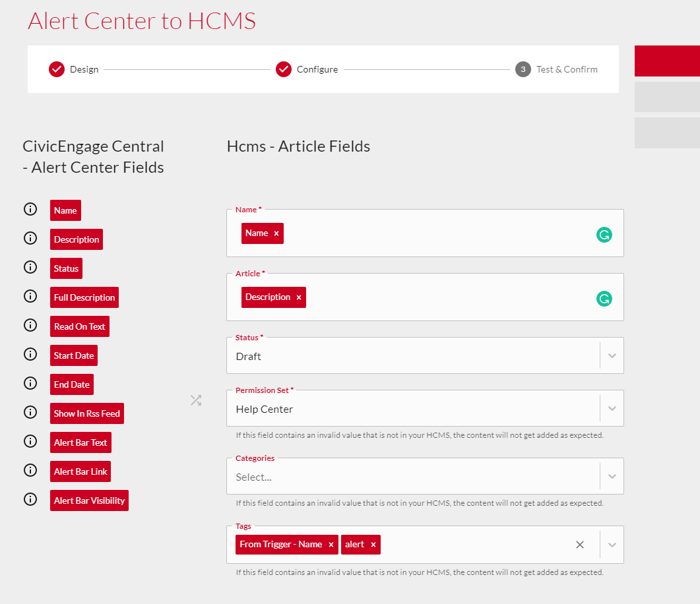Select the Start Date field tag
This screenshot has height=604, width=700.
coord(74,355)
